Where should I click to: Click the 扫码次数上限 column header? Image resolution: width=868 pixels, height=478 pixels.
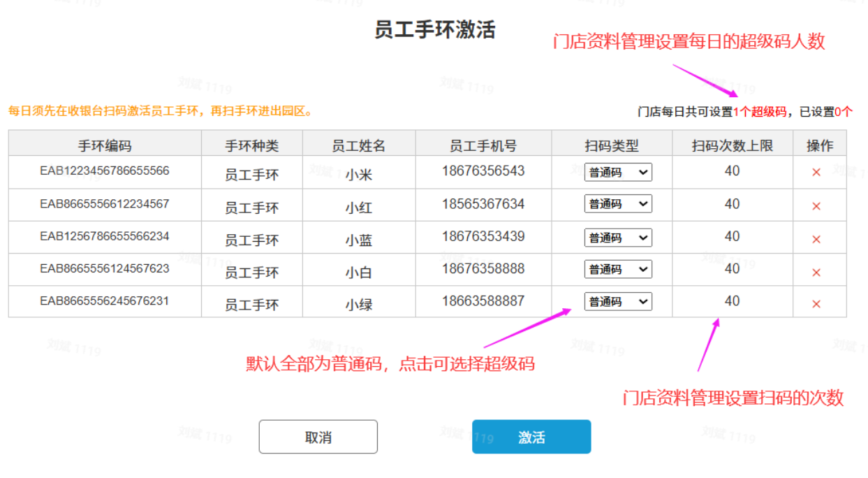point(732,145)
